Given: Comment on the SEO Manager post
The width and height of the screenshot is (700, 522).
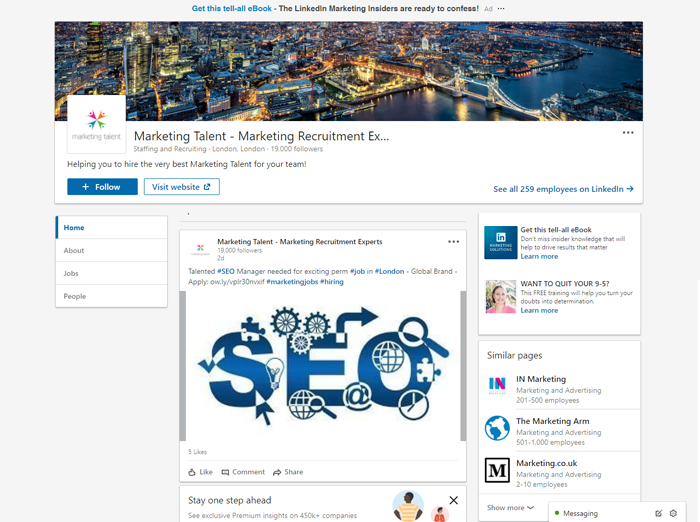Looking at the screenshot, I should pyautogui.click(x=243, y=472).
